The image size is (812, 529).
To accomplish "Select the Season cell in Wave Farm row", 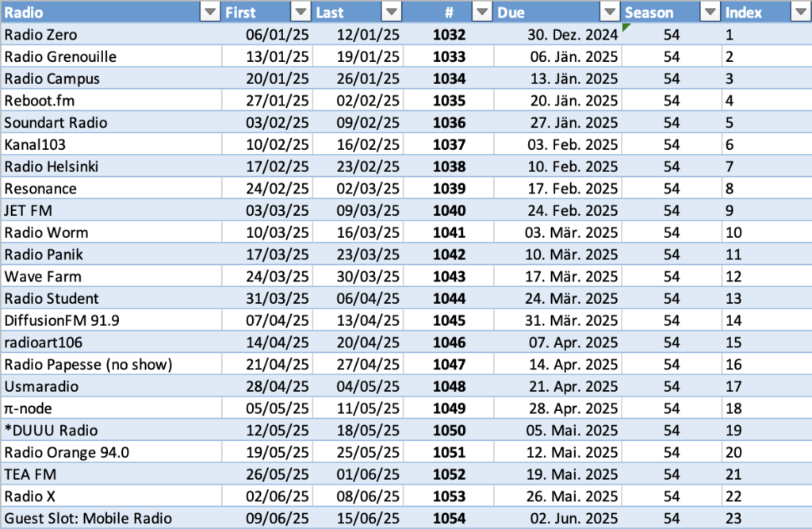I will pos(672,277).
